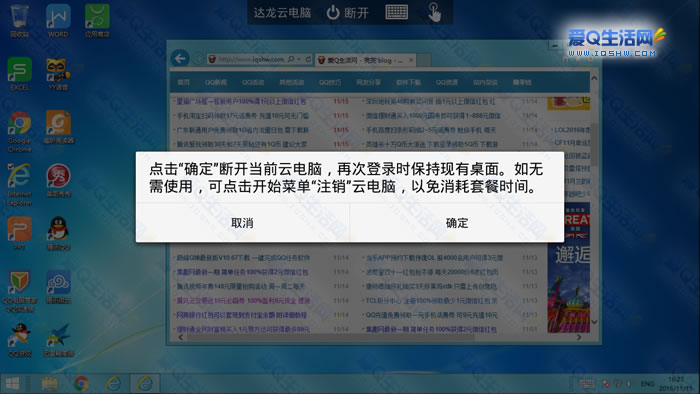Click the left arrow of horizontal scrollbar
This screenshot has height=394, width=700.
pyautogui.click(x=180, y=337)
